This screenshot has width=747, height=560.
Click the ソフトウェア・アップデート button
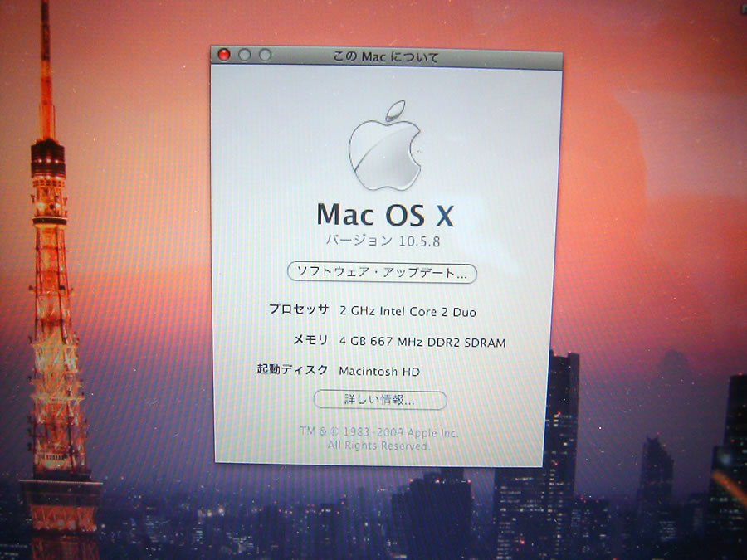coord(382,273)
